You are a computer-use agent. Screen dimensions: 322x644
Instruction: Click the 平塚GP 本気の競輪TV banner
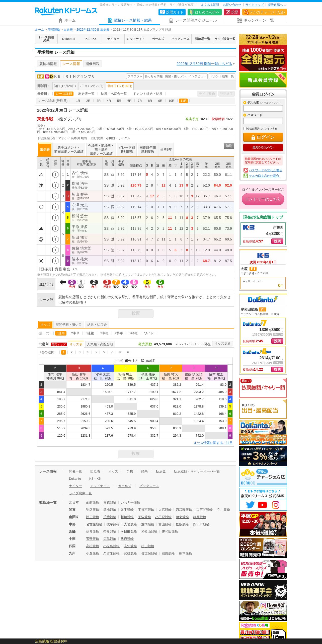[263, 524]
